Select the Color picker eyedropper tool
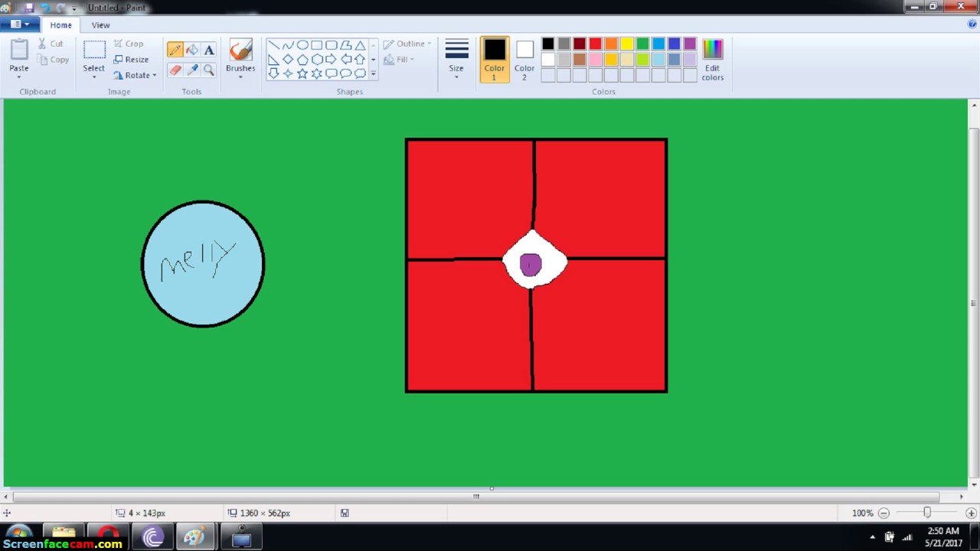 [x=192, y=70]
